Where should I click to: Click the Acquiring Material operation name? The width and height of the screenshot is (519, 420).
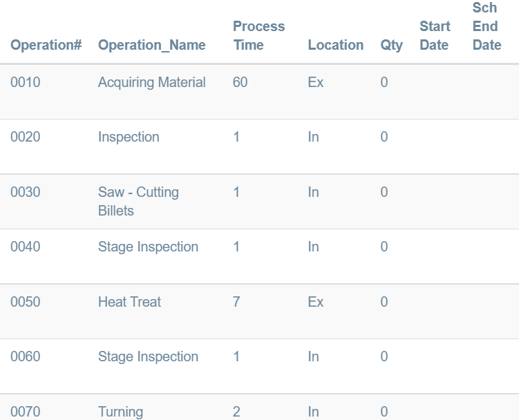tap(152, 82)
